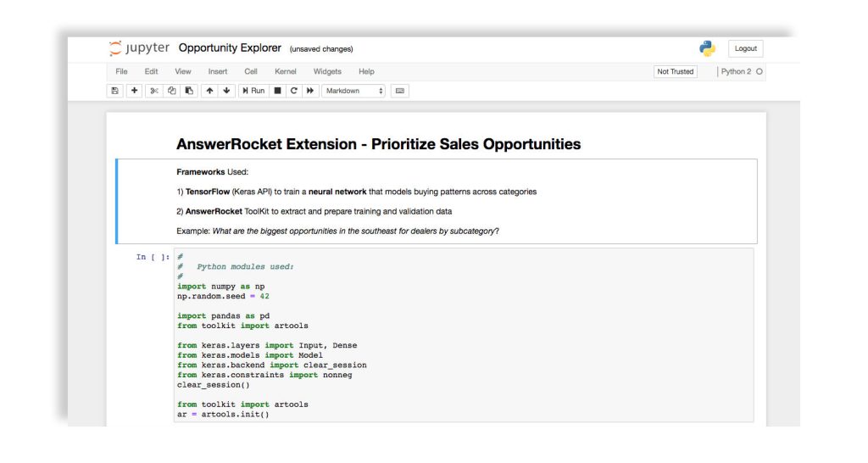
Task: Toggle the Not Trusted notebook status
Action: pos(675,72)
